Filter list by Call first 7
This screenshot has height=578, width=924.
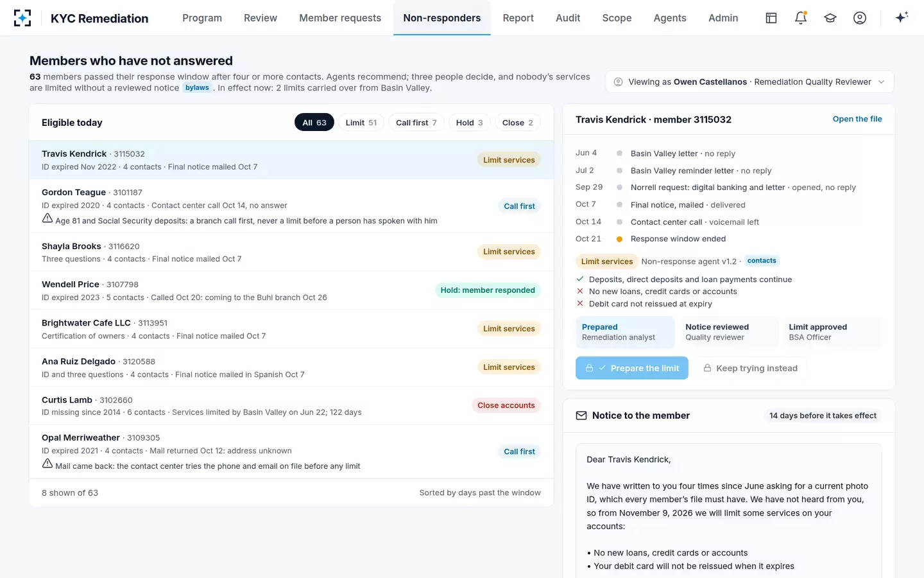click(416, 122)
